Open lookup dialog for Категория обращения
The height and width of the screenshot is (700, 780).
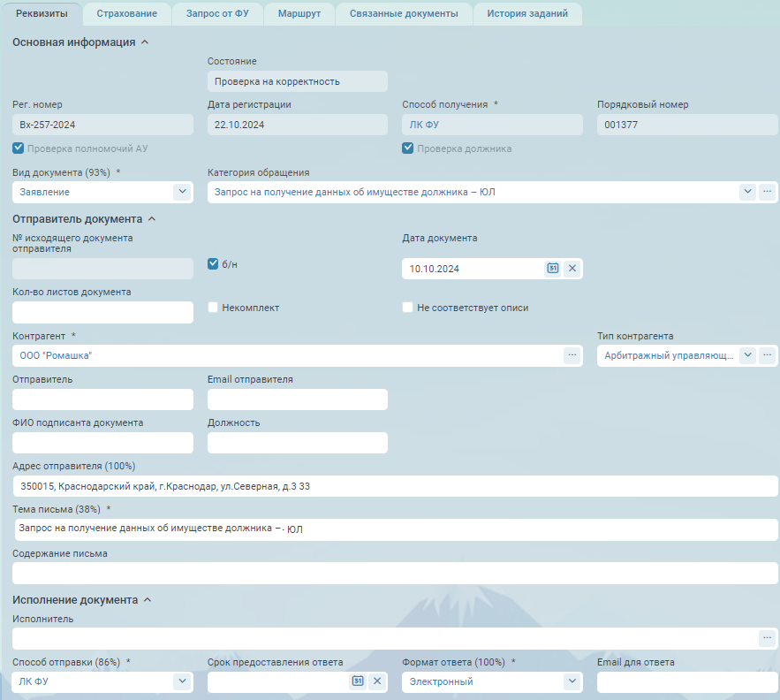tap(767, 192)
